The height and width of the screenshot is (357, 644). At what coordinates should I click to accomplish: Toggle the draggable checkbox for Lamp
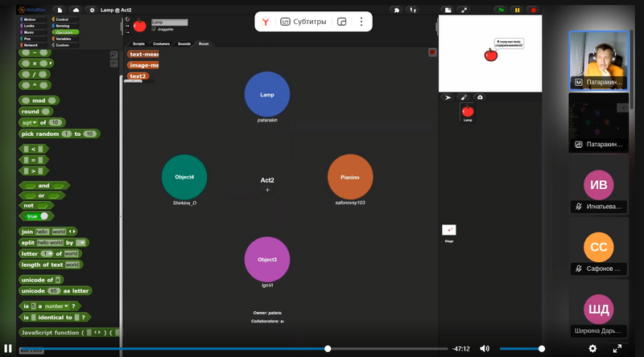point(154,29)
